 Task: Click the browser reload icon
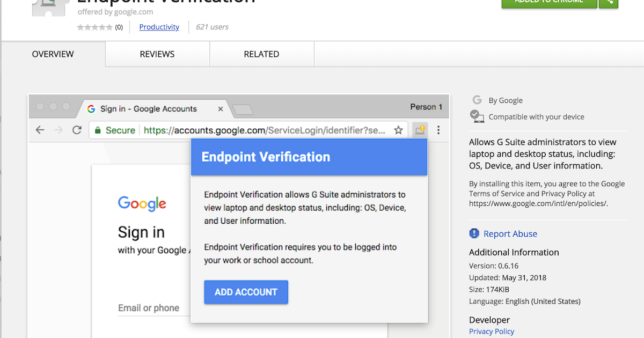click(77, 130)
